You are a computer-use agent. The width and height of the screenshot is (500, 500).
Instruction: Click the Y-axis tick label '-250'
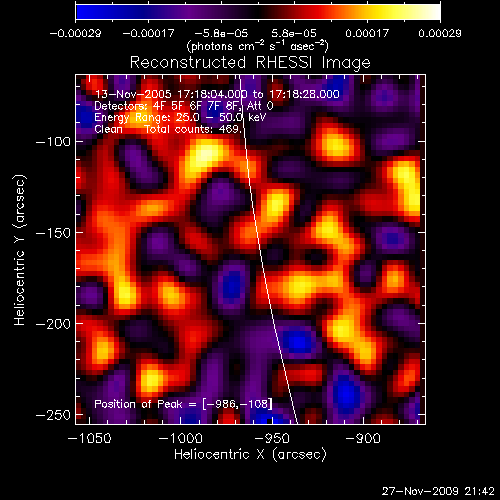(x=53, y=415)
